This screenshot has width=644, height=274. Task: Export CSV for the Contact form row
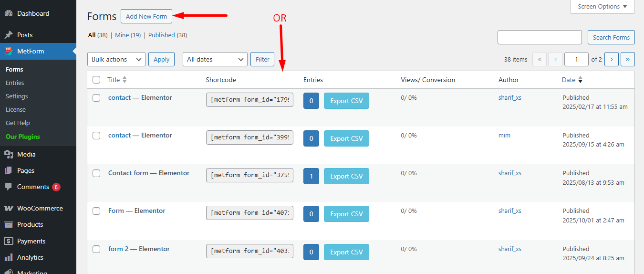tap(346, 176)
